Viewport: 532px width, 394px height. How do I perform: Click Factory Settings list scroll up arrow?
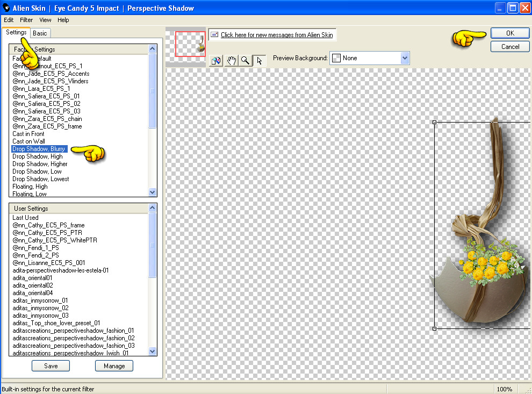pyautogui.click(x=152, y=49)
